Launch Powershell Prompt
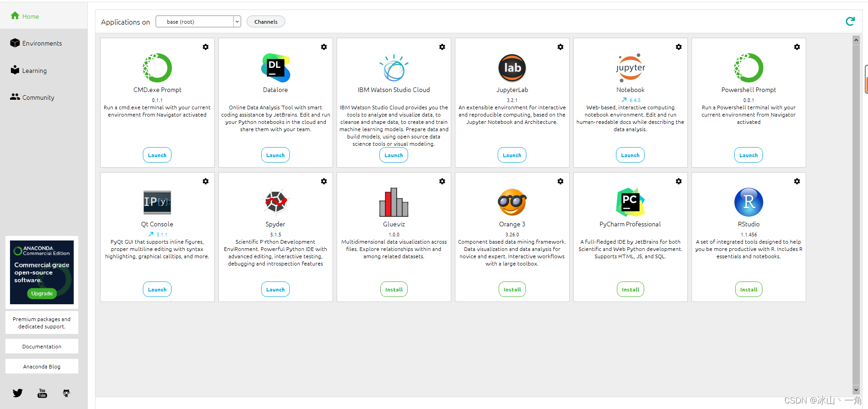Screen dimensions: 868x409 point(749,155)
